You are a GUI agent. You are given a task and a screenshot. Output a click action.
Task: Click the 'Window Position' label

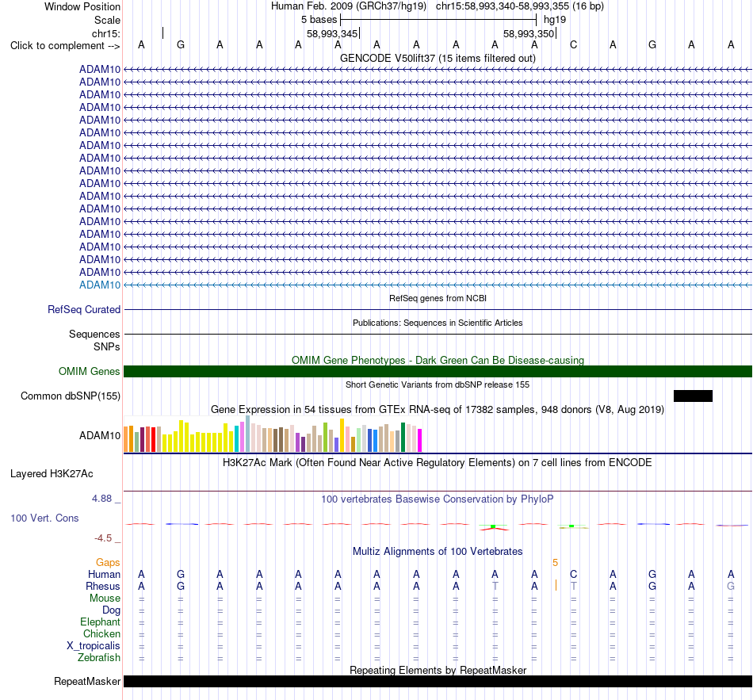82,6
